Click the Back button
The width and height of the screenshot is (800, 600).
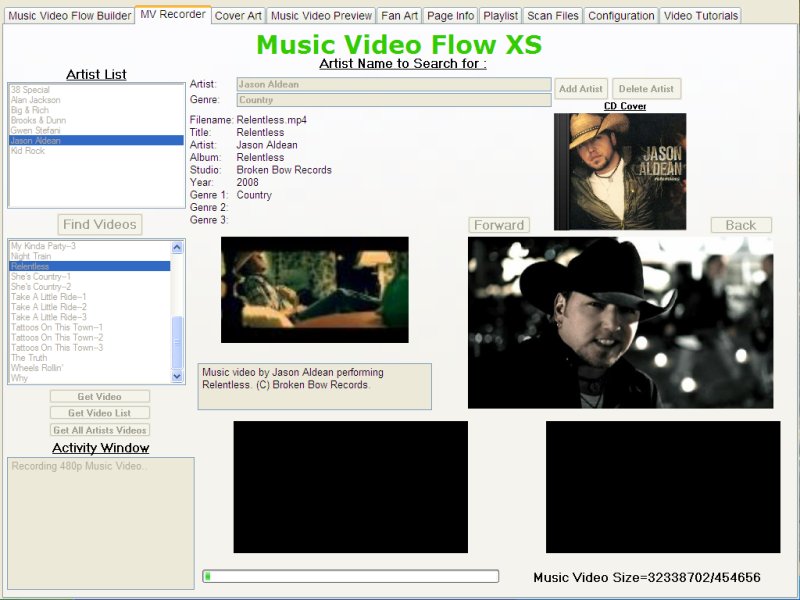741,224
